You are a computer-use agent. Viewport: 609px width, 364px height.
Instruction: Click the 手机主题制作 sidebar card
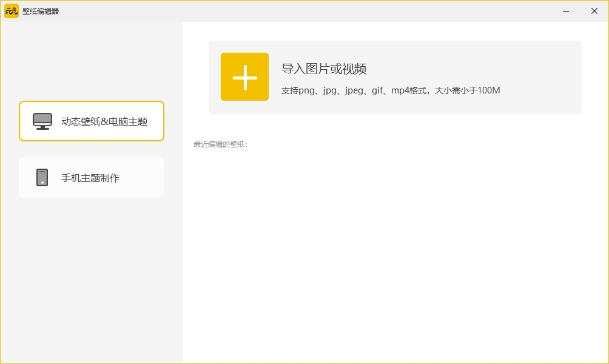tap(91, 177)
